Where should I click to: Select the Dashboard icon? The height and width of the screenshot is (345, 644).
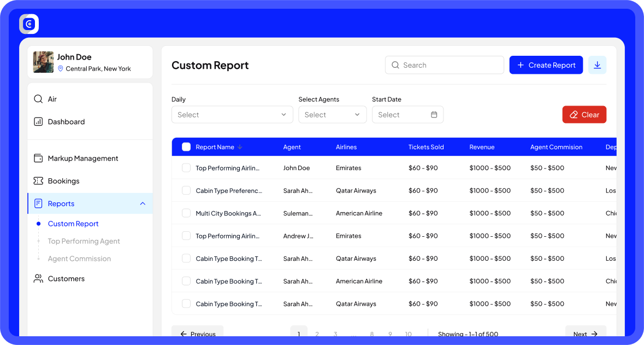pos(38,121)
